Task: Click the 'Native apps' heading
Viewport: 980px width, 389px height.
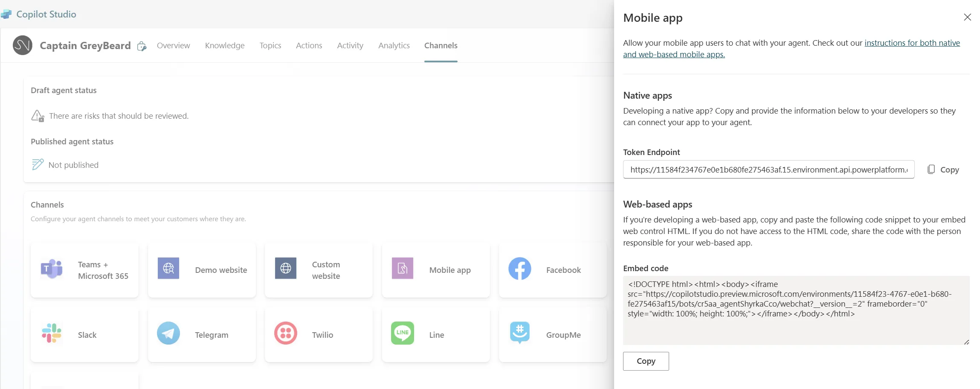Action: [647, 95]
